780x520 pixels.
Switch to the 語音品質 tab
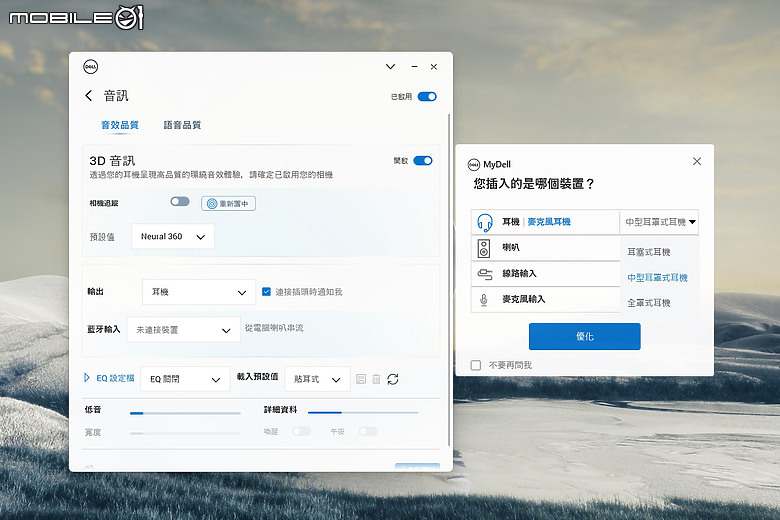183,125
